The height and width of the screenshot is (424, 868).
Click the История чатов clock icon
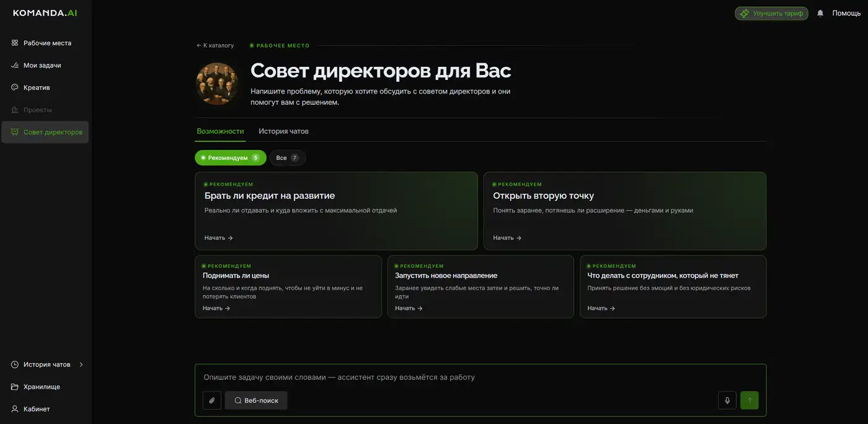pyautogui.click(x=15, y=364)
